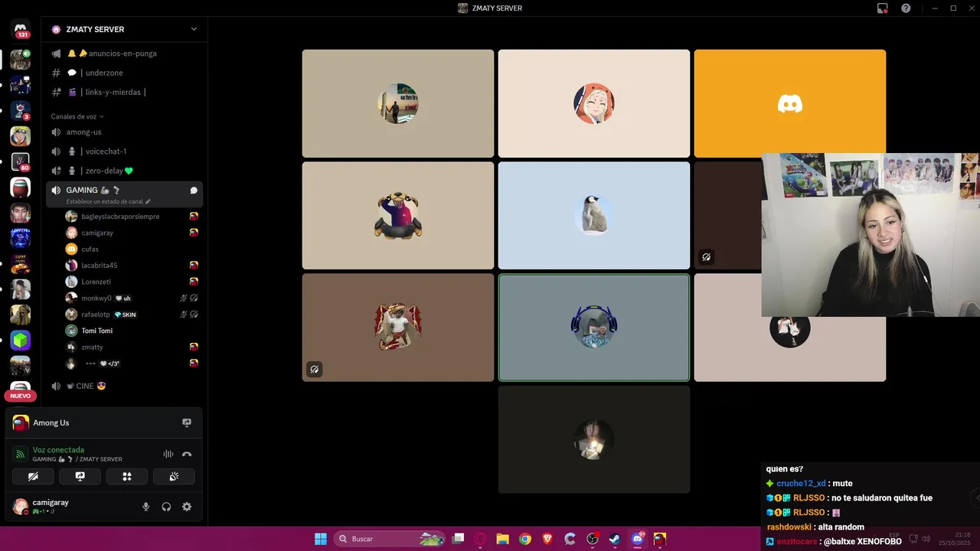Open server icon with 80 badge

pos(21,162)
